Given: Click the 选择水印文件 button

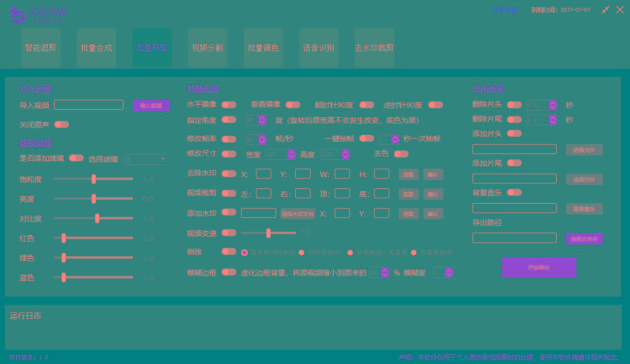Looking at the screenshot, I should point(298,214).
